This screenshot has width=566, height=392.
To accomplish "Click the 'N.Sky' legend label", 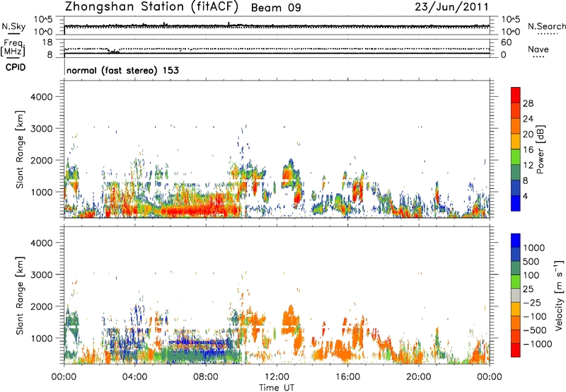I will click(13, 26).
